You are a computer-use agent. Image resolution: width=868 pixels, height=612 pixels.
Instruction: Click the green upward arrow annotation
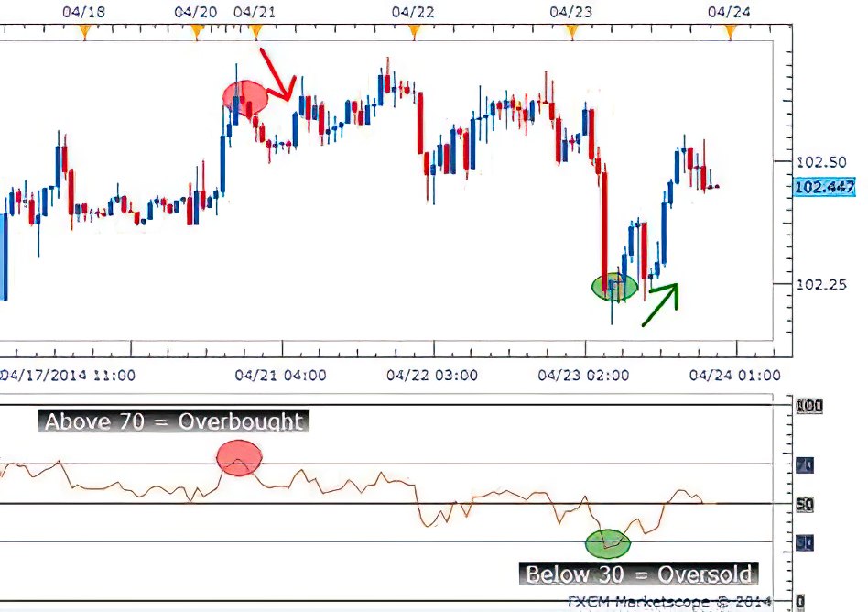661,304
